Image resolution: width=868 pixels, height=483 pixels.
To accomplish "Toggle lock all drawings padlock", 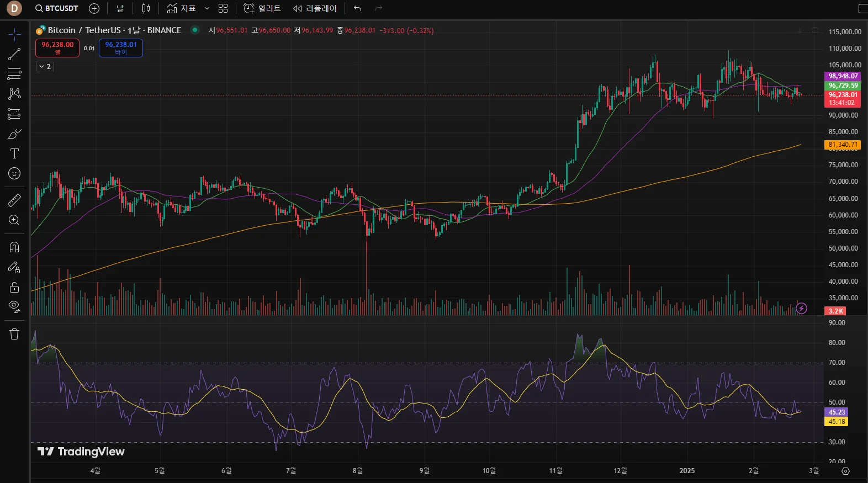I will (14, 287).
